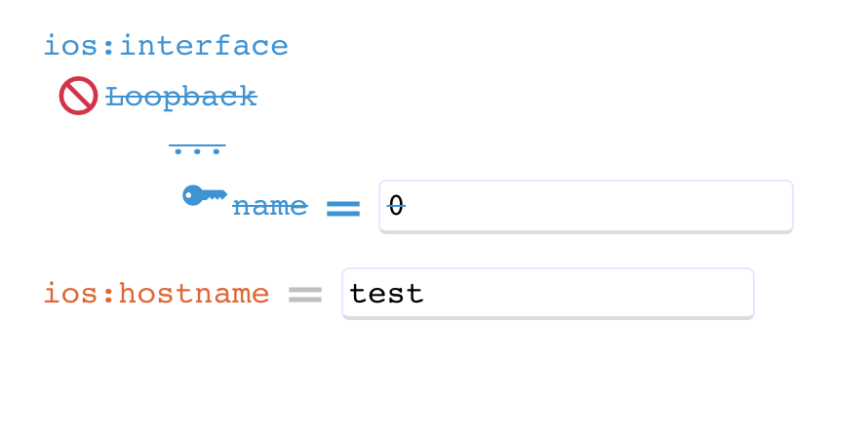Click the struck-through 0 value text
The height and width of the screenshot is (445, 868).
pyautogui.click(x=396, y=206)
